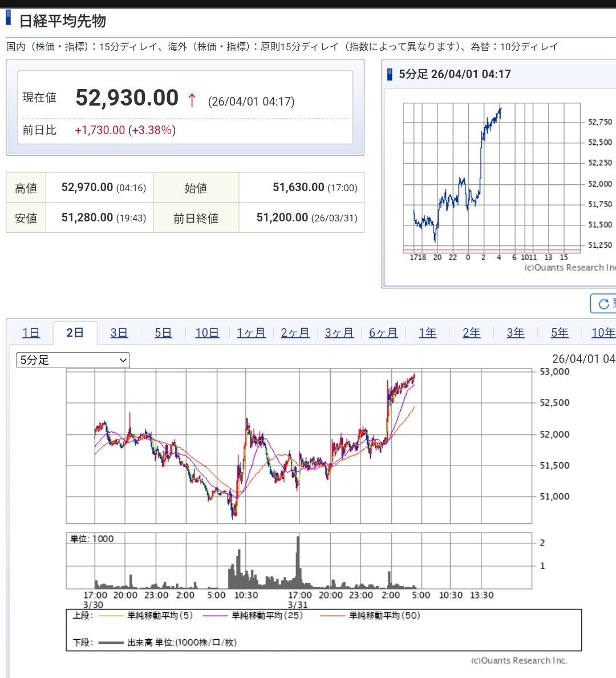This screenshot has height=678, width=616.
Task: Select the 2日 chart tab
Action: coord(75,333)
